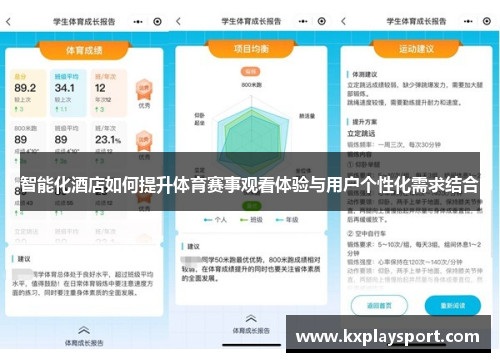Tap the 仰卧起坐 radar axis label

click(x=199, y=119)
